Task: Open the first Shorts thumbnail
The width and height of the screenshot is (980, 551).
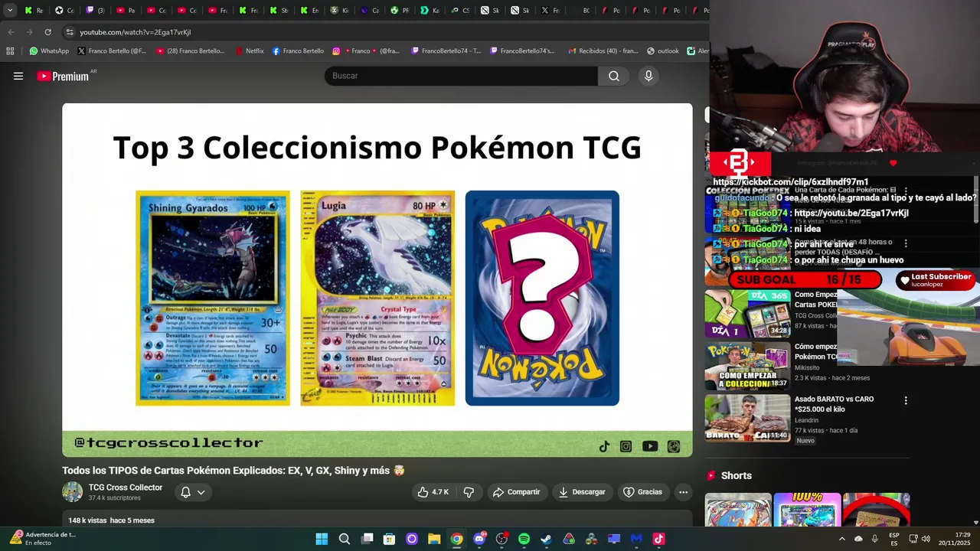Action: [738, 510]
